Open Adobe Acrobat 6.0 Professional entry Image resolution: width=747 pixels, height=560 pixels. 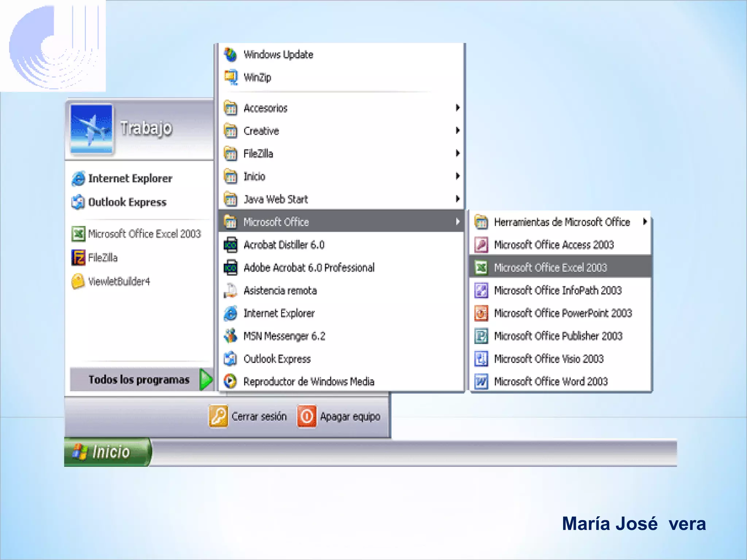309,268
